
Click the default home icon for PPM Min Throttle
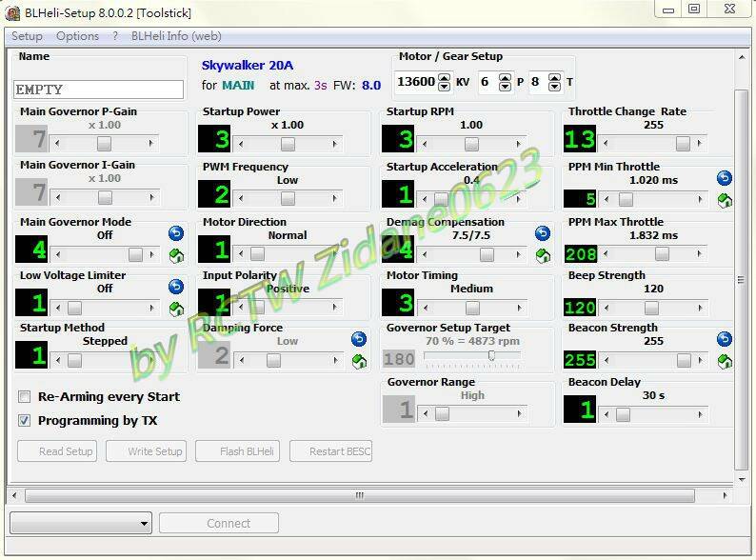pos(725,200)
